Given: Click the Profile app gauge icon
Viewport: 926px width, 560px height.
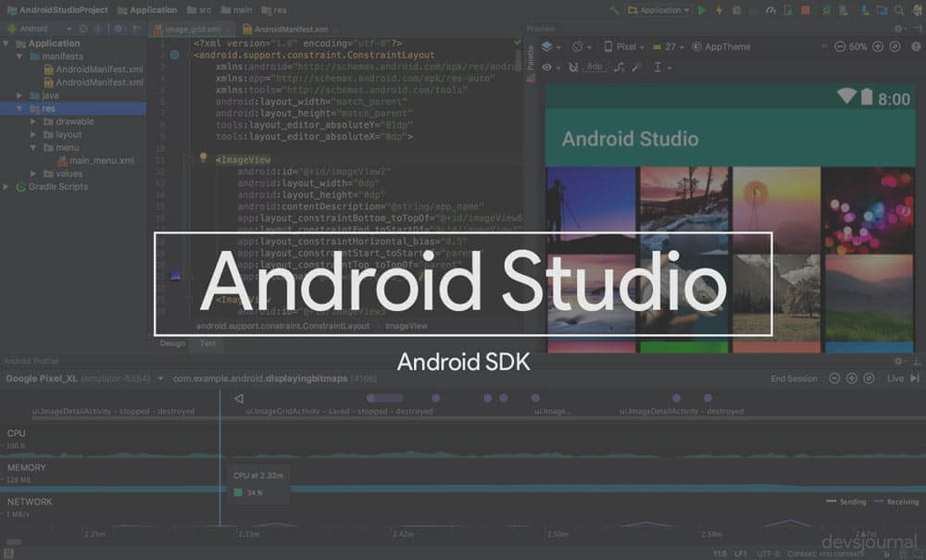Looking at the screenshot, I should (x=770, y=10).
